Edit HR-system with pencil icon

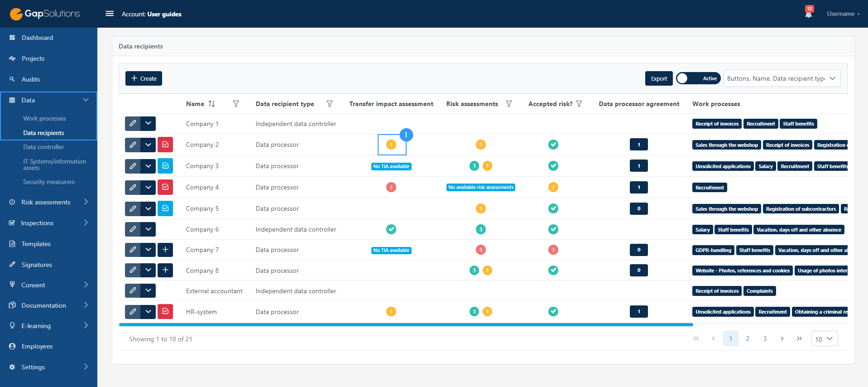[133, 312]
